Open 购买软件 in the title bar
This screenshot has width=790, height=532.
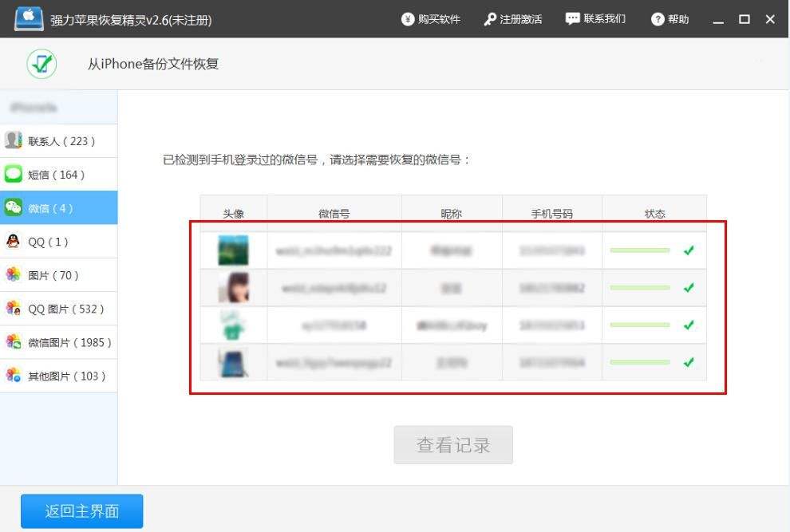tap(431, 19)
